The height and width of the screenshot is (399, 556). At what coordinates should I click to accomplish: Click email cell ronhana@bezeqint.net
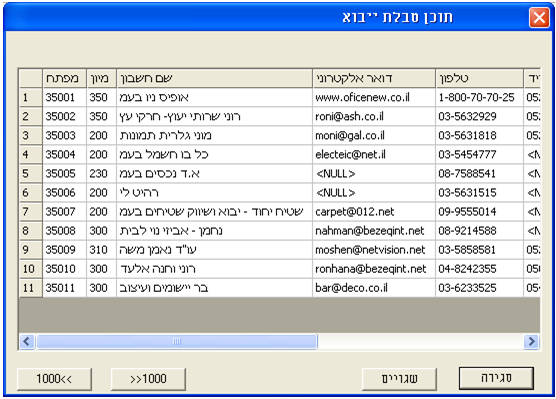pos(374,269)
